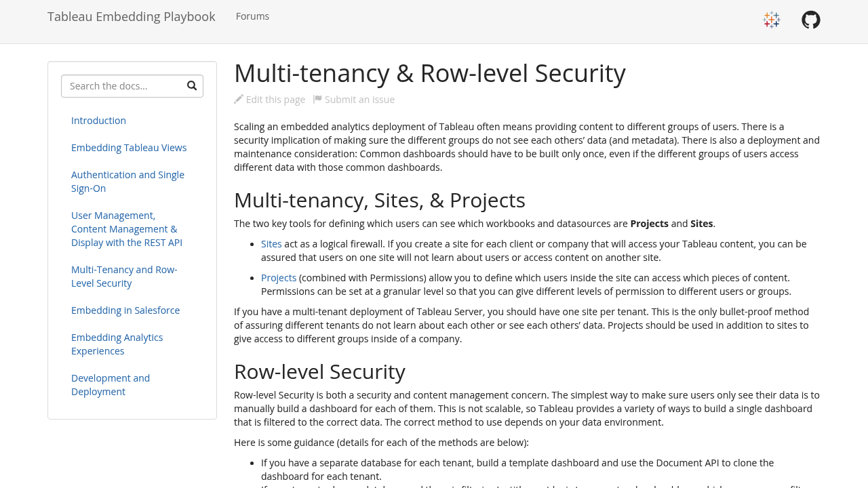The image size is (868, 488).
Task: Click the search magnifier icon
Action: [x=192, y=85]
